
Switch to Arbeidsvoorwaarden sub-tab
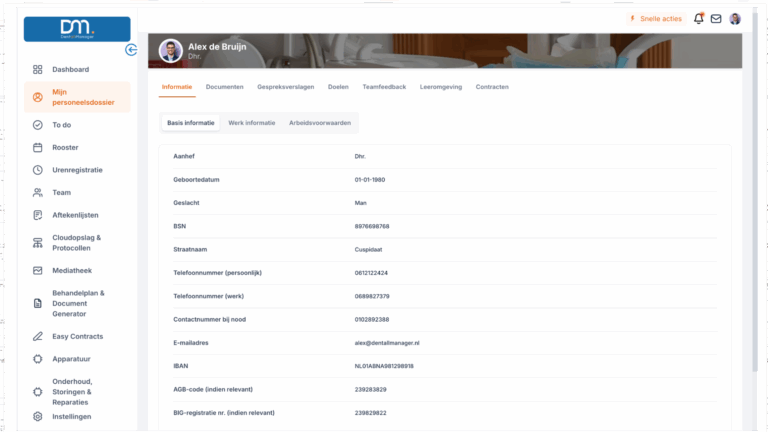(x=320, y=123)
